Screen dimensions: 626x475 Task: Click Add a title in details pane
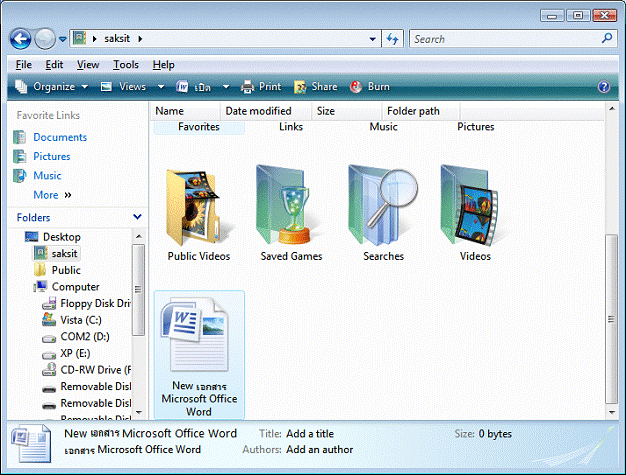310,434
